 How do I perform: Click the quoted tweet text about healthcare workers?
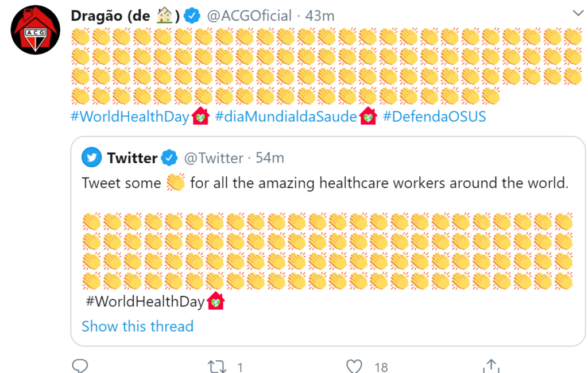(x=324, y=183)
